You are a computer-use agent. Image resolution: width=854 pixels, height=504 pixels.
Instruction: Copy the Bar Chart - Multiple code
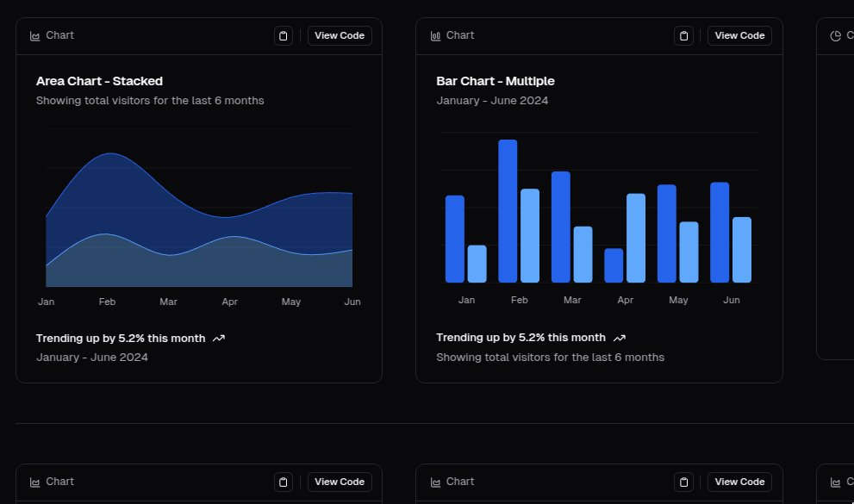pos(683,36)
